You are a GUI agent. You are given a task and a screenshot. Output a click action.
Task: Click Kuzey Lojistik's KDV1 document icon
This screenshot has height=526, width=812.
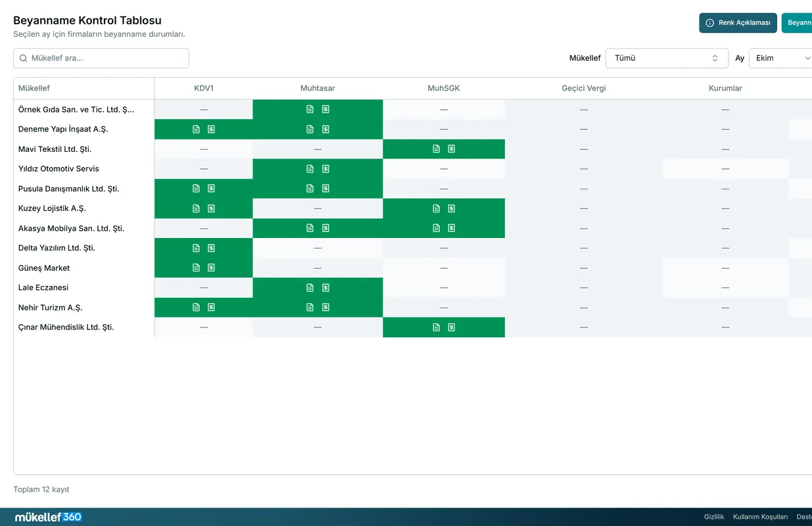point(196,208)
